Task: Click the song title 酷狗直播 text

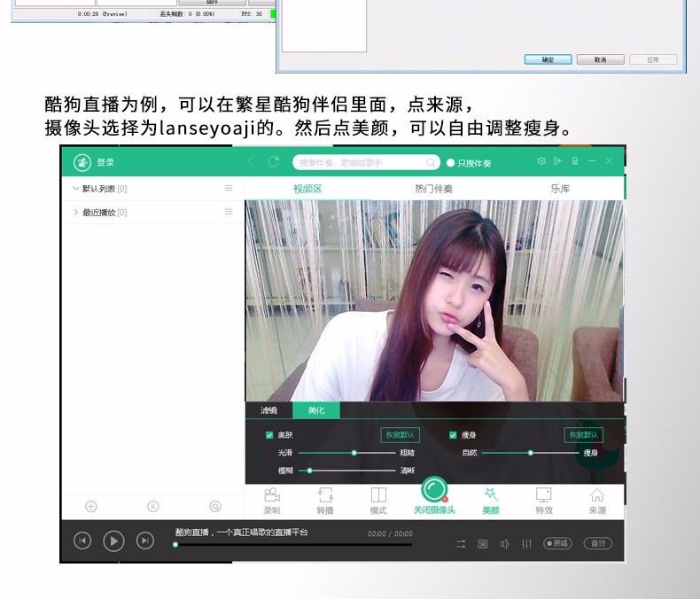Action: tap(242, 532)
